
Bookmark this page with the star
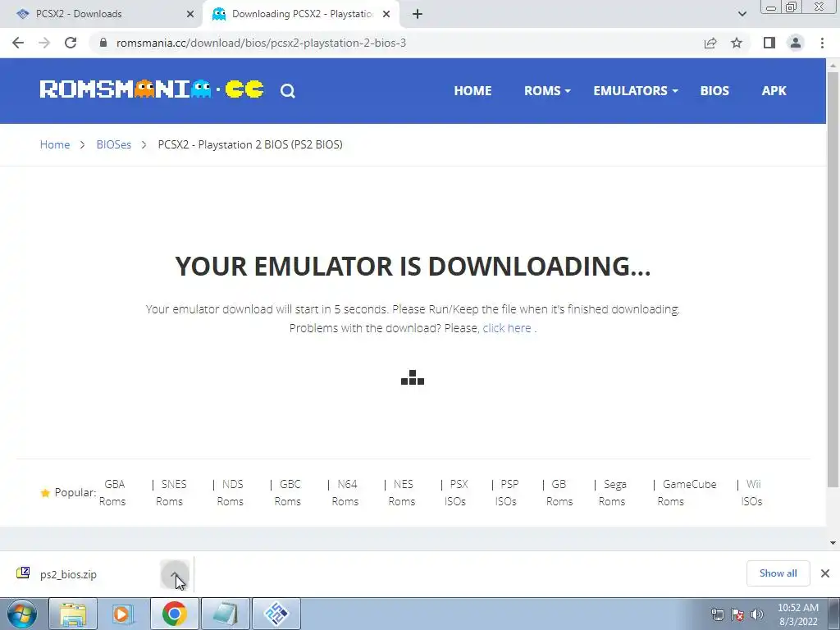pyautogui.click(x=737, y=43)
